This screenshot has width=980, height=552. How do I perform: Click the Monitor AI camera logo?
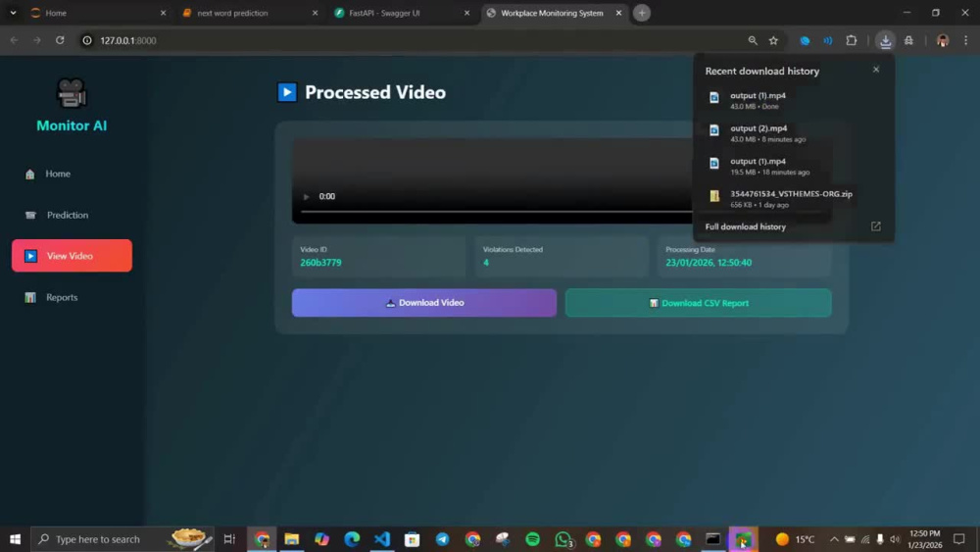(x=72, y=92)
